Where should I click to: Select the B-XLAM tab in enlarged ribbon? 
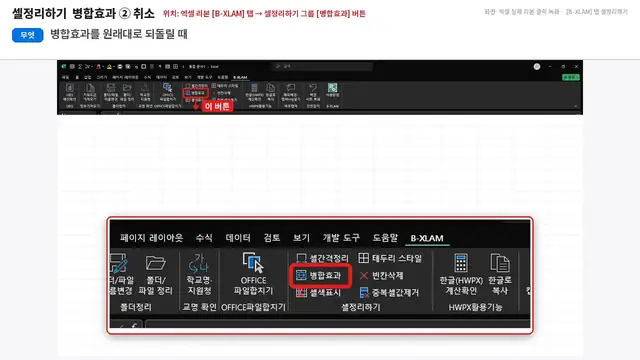pyautogui.click(x=427, y=238)
